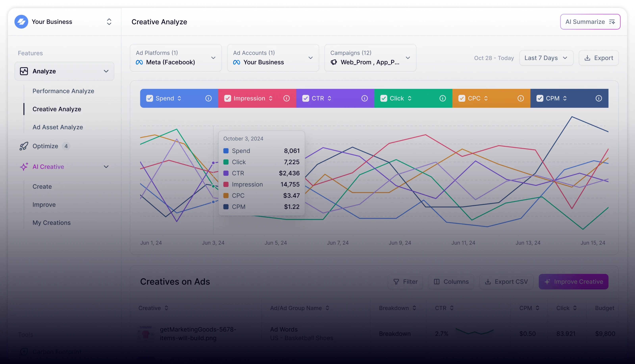Toggle the CTR metric visibility checkbox

pyautogui.click(x=306, y=98)
